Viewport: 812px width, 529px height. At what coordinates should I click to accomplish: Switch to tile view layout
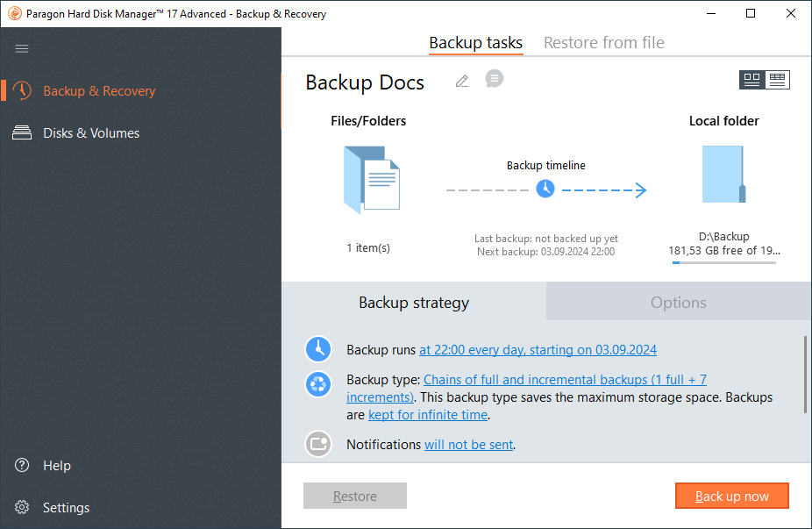751,80
